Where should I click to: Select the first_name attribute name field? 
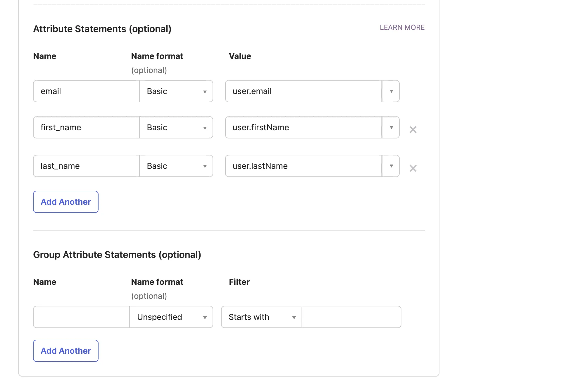point(86,127)
